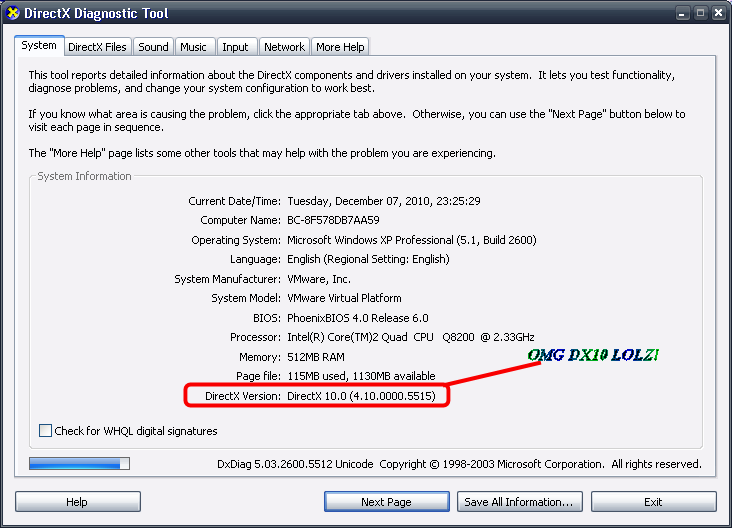Switch to the System tab
Image resolution: width=732 pixels, height=528 pixels.
pos(39,46)
